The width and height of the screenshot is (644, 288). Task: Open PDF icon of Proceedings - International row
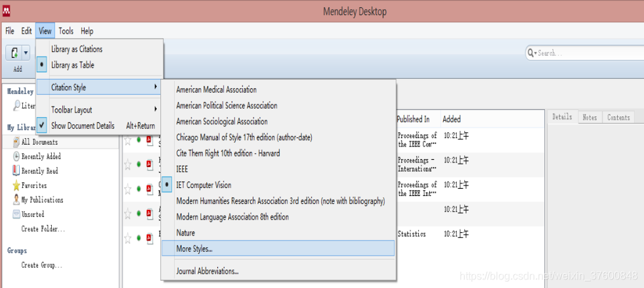click(x=150, y=164)
